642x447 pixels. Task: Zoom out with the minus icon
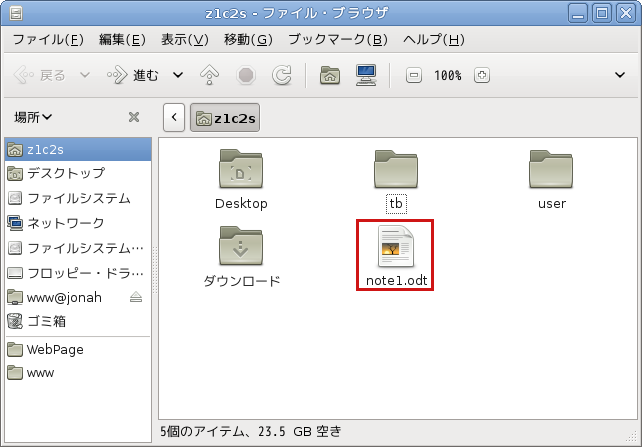tap(414, 75)
